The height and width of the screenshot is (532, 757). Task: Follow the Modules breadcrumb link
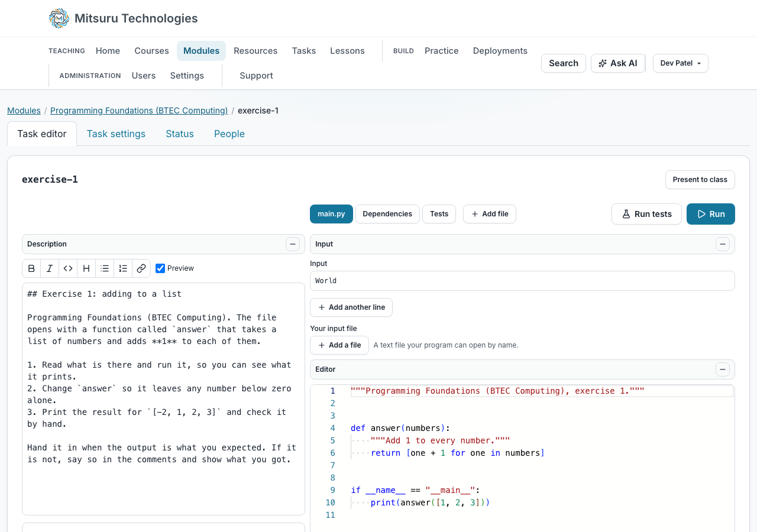pos(24,111)
